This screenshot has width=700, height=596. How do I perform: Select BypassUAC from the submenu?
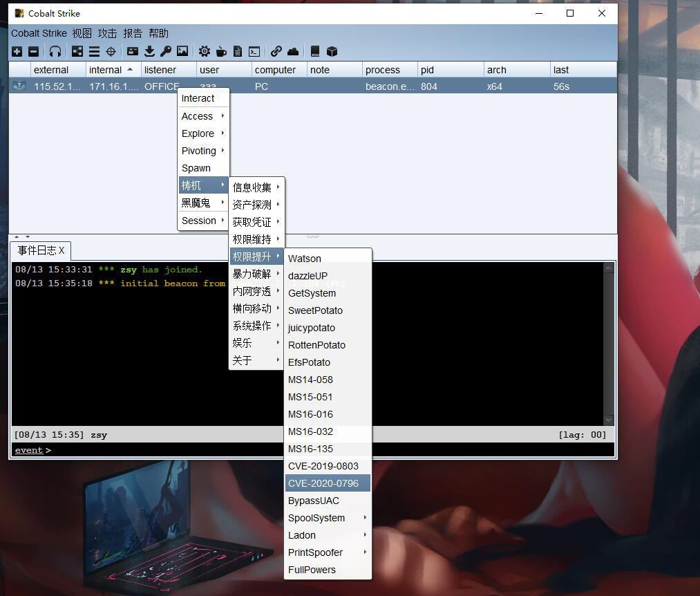click(x=328, y=501)
